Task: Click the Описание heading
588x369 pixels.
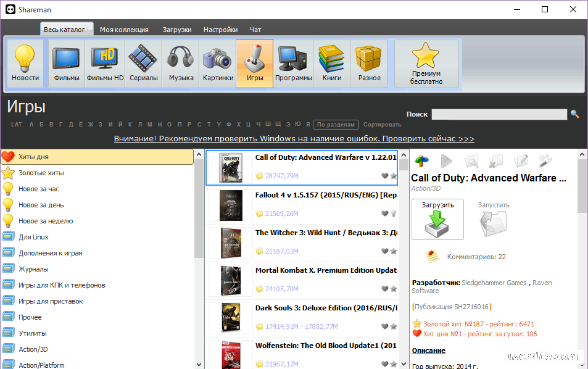Action: (429, 350)
